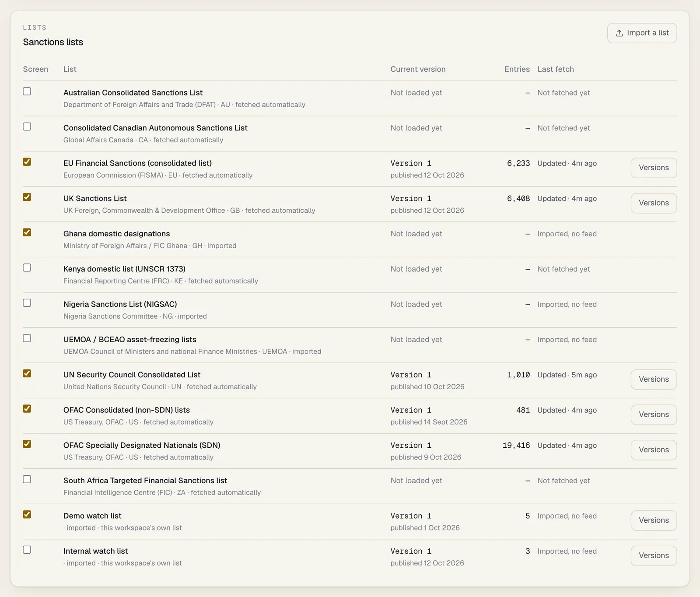Tick the Kenya domestic list checkbox
Viewport: 700px width, 597px height.
point(27,267)
